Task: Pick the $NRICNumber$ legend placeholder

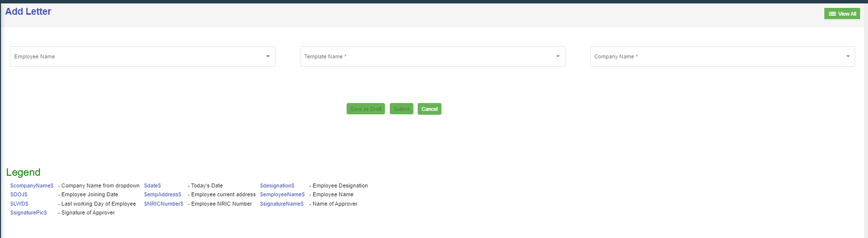Action: 163,204
